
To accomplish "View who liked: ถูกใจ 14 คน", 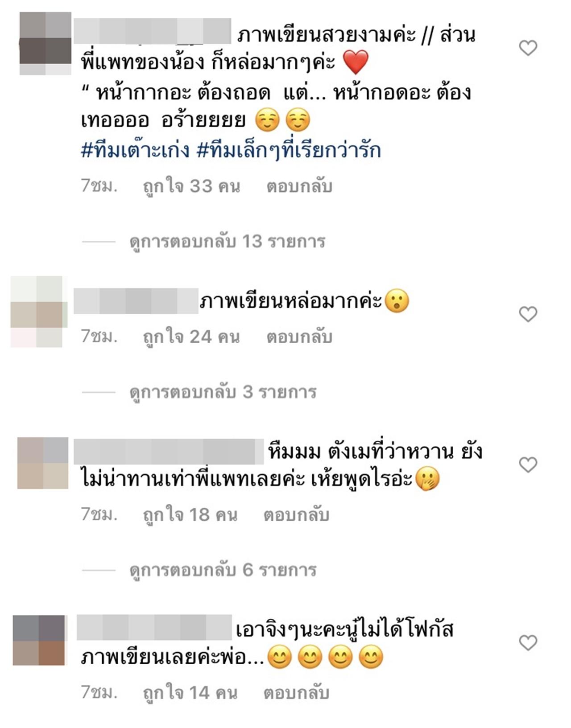I will click(x=190, y=693).
